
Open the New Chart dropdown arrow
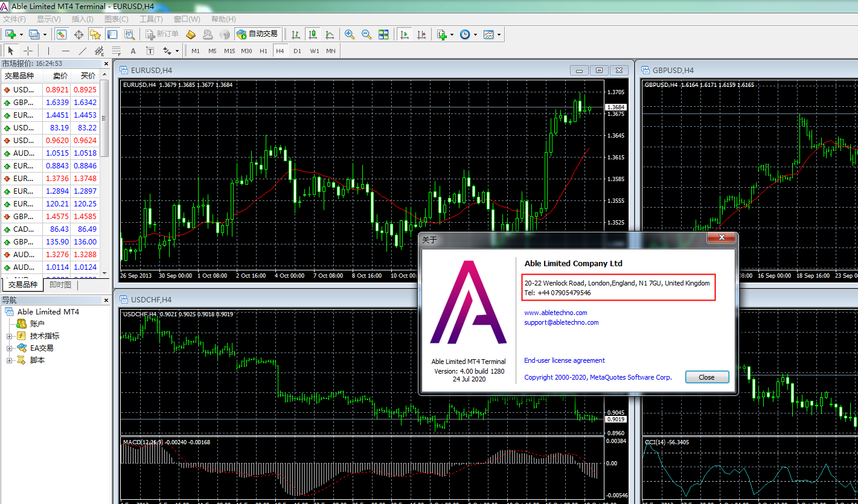point(21,34)
